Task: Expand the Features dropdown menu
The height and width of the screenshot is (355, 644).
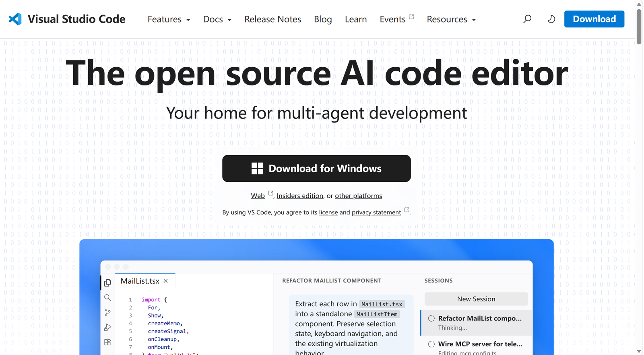Action: coord(169,19)
